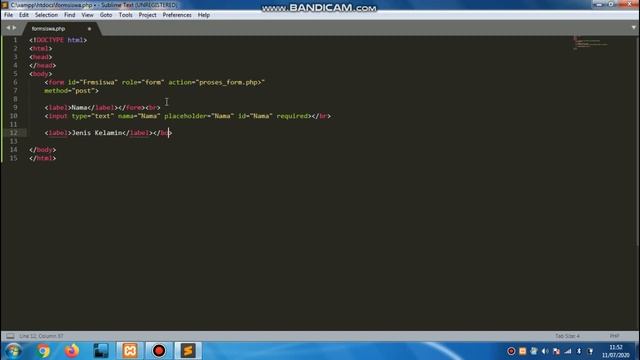Click the input type="text" code line
Viewport: 640px width, 360px height.
[188, 116]
